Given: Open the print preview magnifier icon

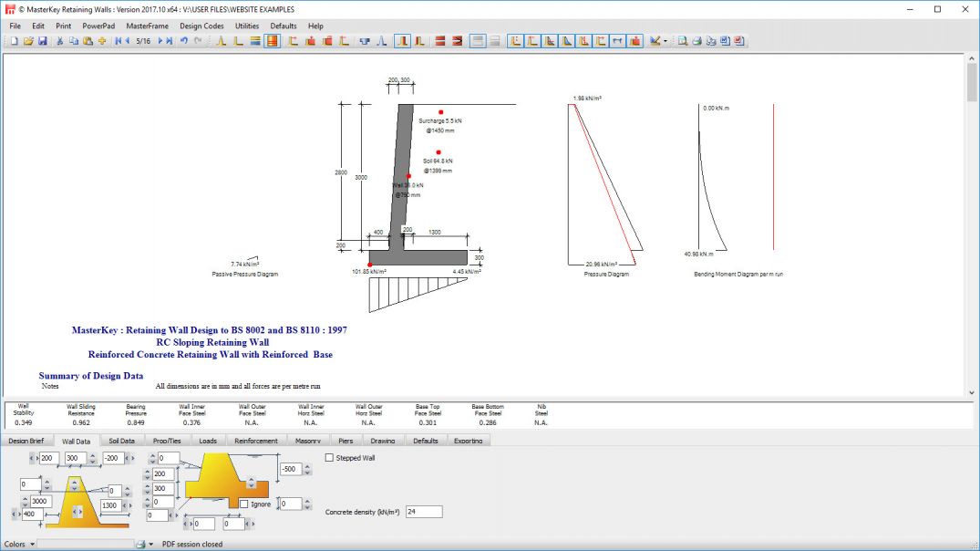Looking at the screenshot, I should click(x=683, y=41).
